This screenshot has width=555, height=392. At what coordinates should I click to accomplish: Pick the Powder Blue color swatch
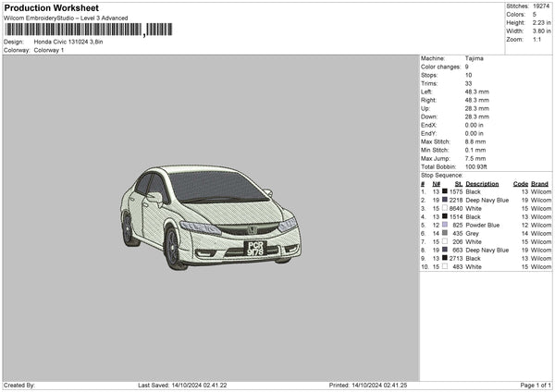coord(445,225)
